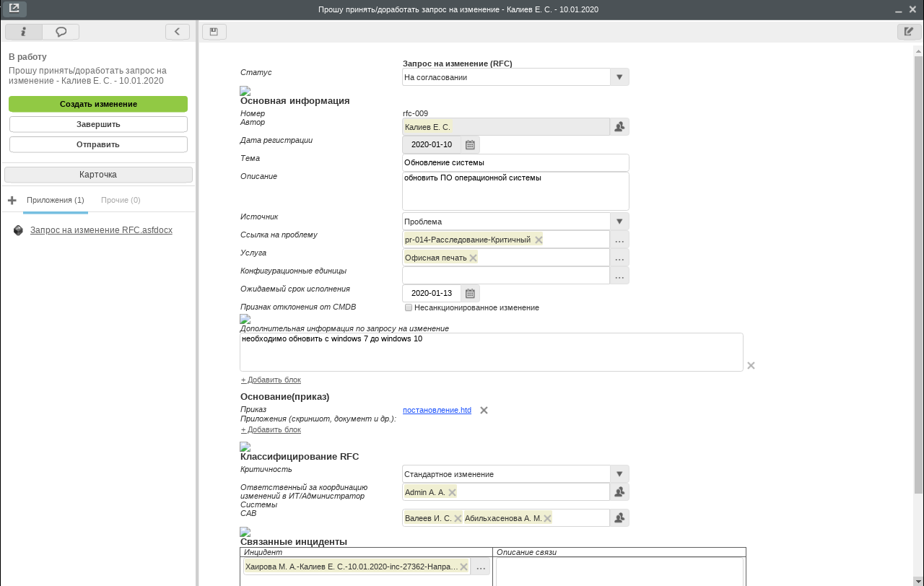Click the Конфигурационные единицы field
924x586 pixels.
point(506,276)
